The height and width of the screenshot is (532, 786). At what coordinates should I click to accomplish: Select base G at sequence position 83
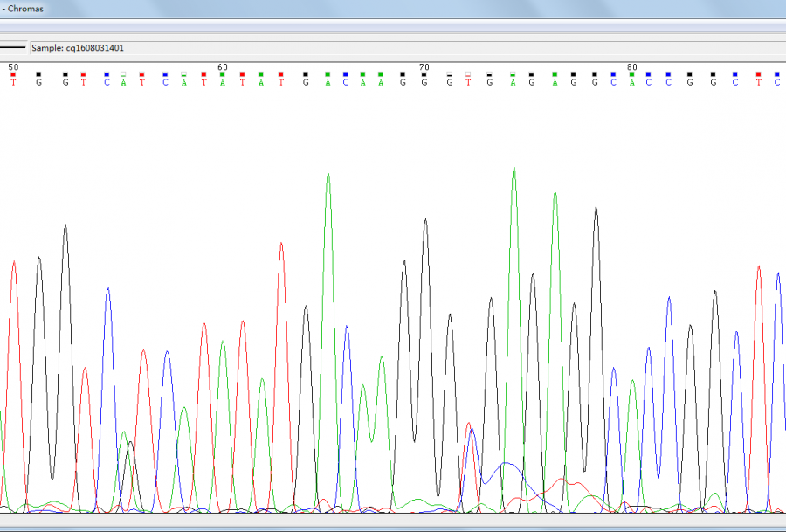pyautogui.click(x=690, y=82)
